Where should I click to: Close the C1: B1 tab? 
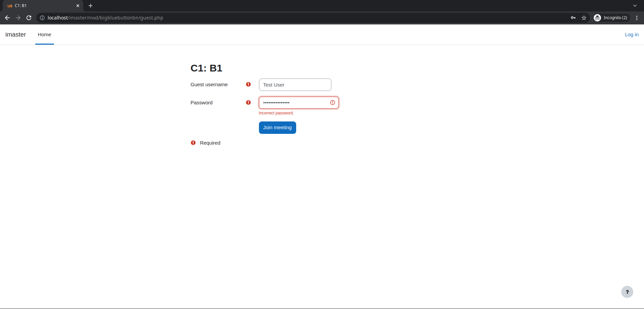tap(78, 6)
